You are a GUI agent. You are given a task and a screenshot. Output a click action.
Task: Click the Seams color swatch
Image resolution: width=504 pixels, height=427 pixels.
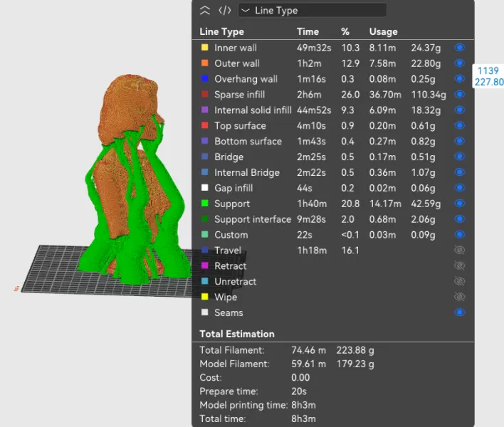205,312
